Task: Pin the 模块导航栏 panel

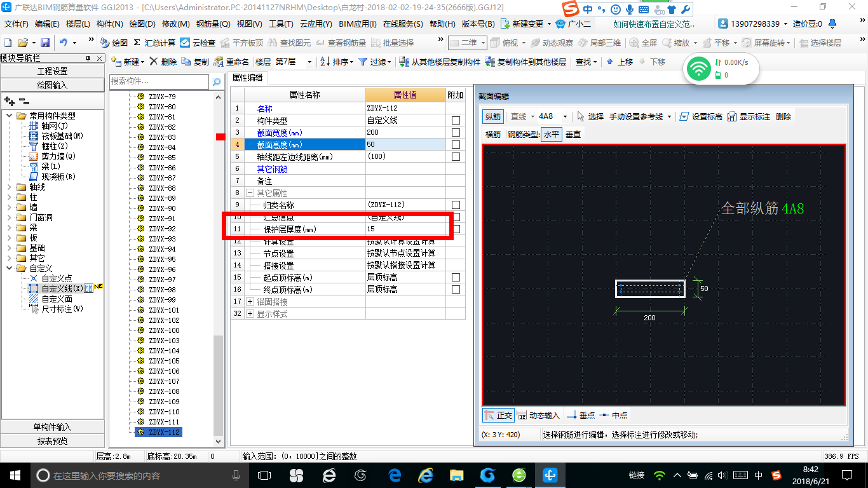Action: click(88, 58)
